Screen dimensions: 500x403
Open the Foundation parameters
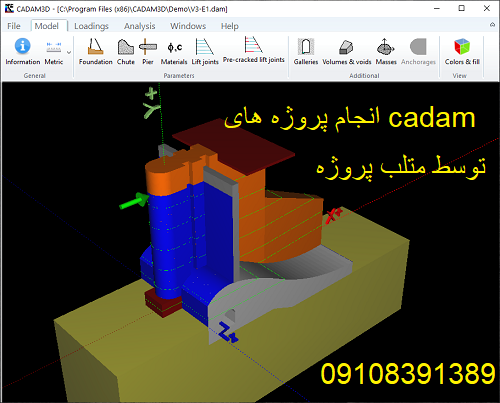point(96,52)
